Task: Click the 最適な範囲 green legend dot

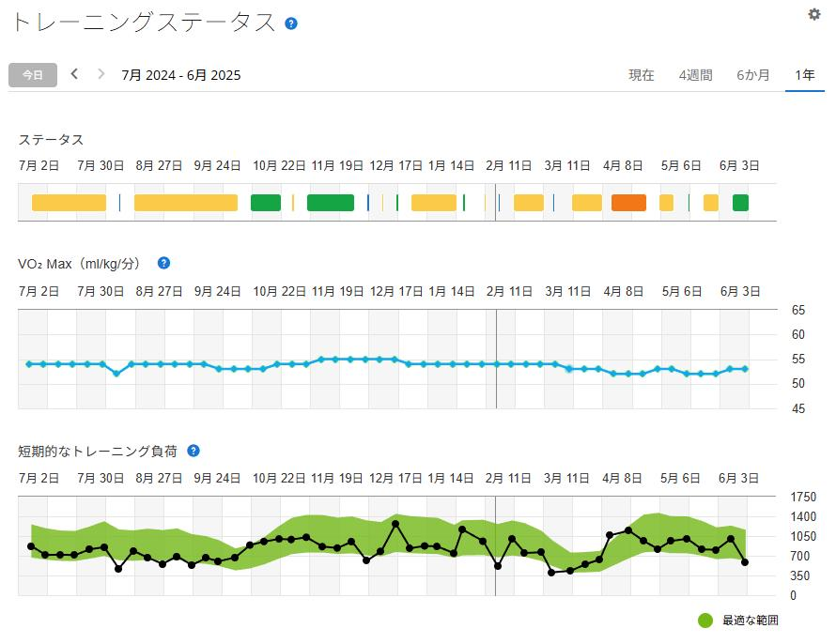Action: tap(706, 621)
